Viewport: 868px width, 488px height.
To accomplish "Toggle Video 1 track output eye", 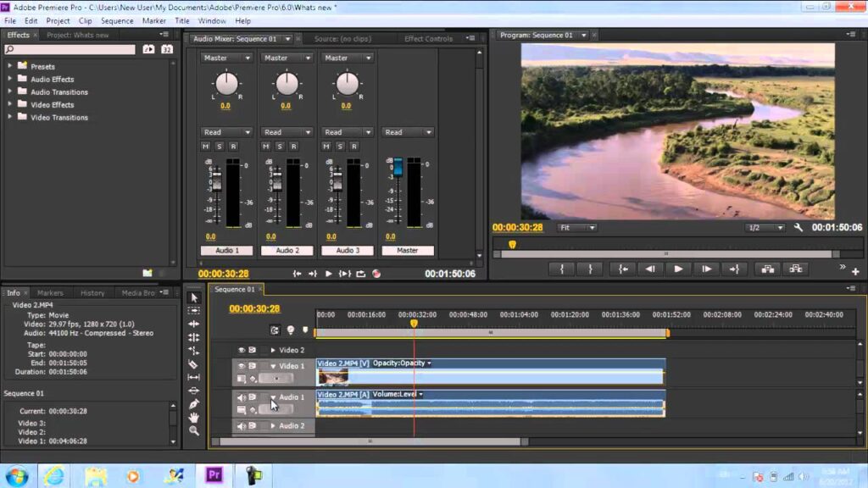I will click(242, 366).
